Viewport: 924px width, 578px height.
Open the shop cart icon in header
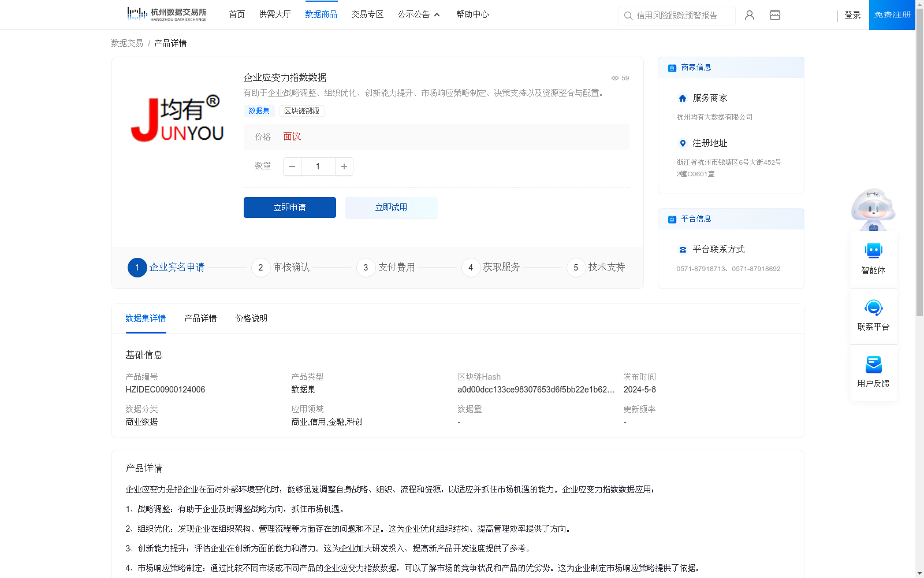click(775, 15)
